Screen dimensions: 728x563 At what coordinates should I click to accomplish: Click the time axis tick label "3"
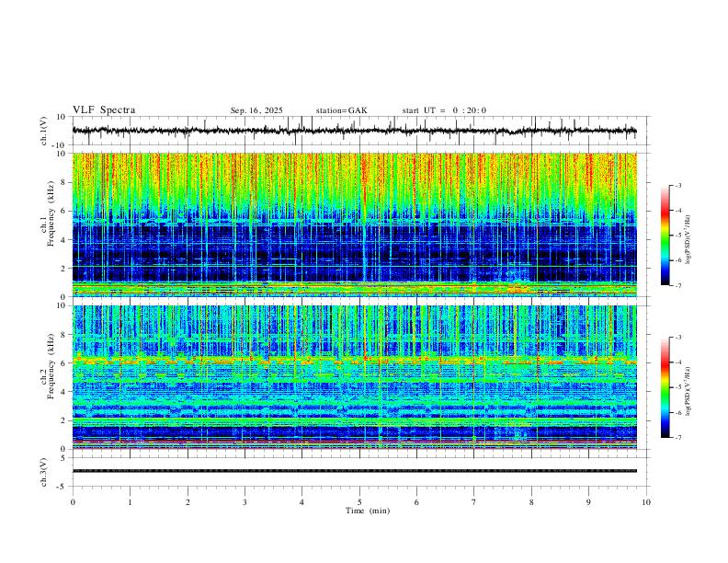[245, 502]
